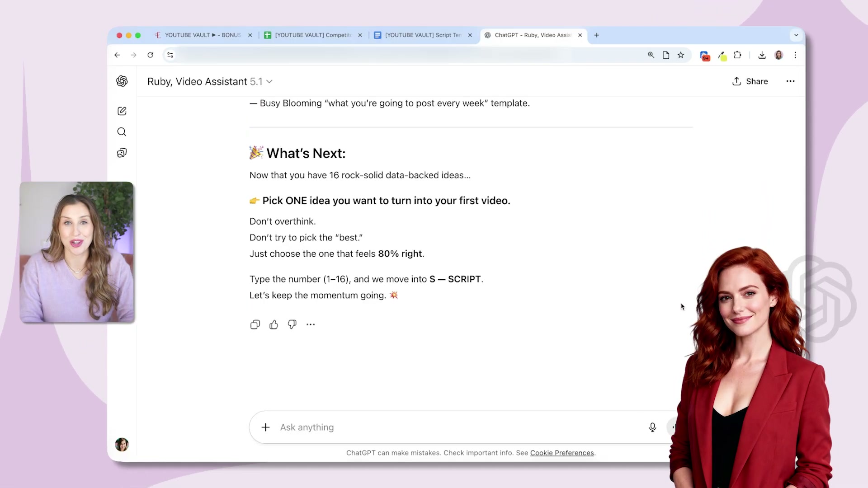
Task: Open the ChatGPT image library icon
Action: tap(122, 153)
